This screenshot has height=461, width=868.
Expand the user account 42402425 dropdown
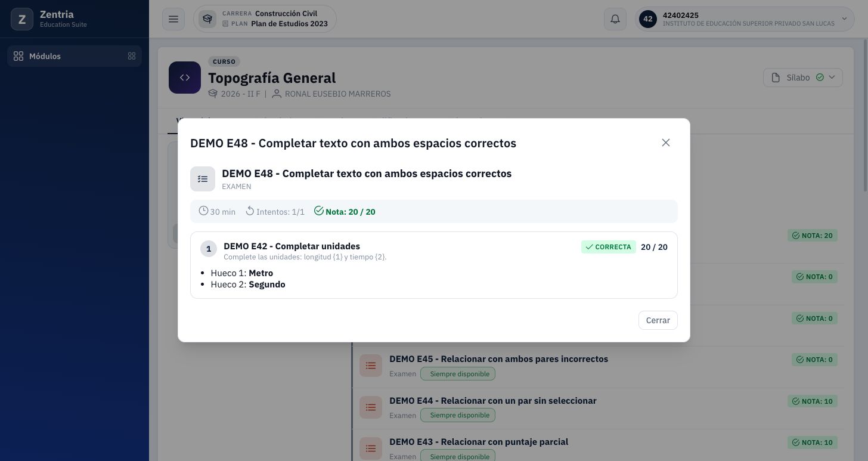(745, 19)
